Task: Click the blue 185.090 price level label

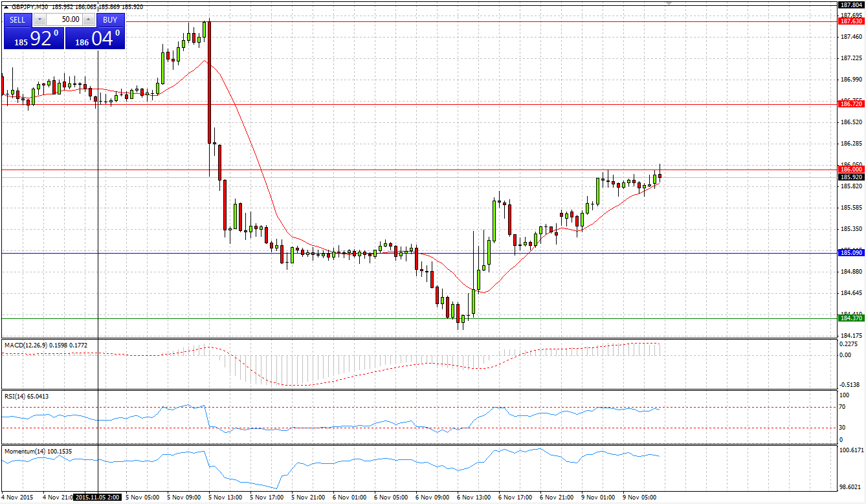Action: tap(850, 252)
